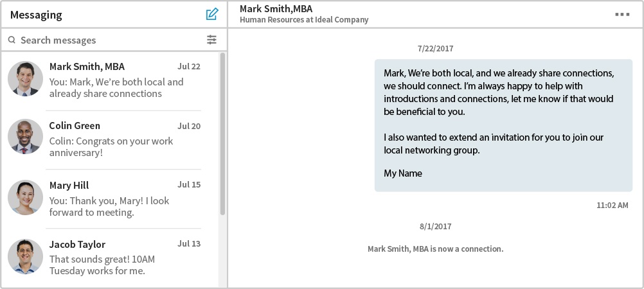This screenshot has width=644, height=289.
Task: Click the Jul 22 date on Mark's conversation
Action: point(189,66)
